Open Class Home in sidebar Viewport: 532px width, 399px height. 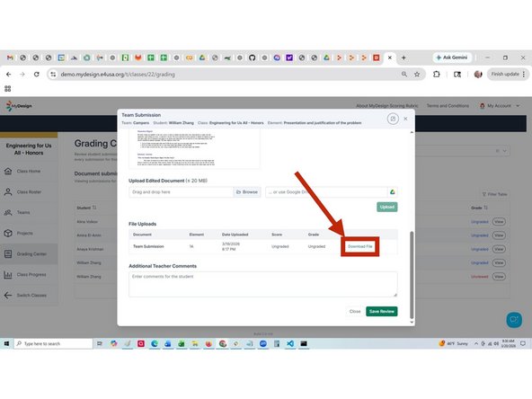pos(29,171)
